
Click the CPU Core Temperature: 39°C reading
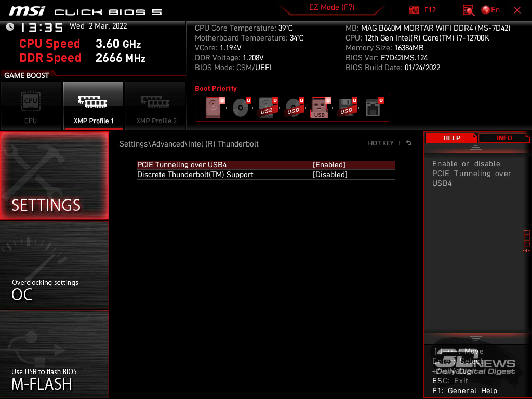(x=244, y=28)
